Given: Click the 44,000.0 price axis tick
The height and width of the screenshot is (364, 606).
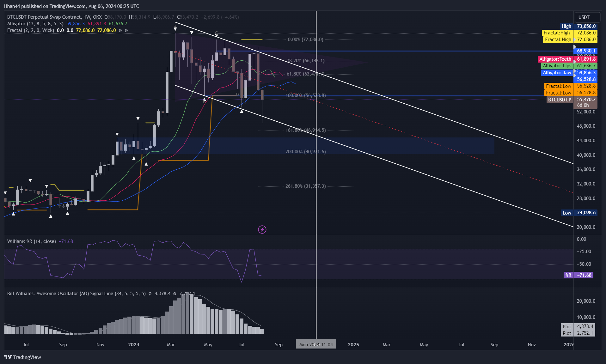Looking at the screenshot, I should click(x=586, y=141).
